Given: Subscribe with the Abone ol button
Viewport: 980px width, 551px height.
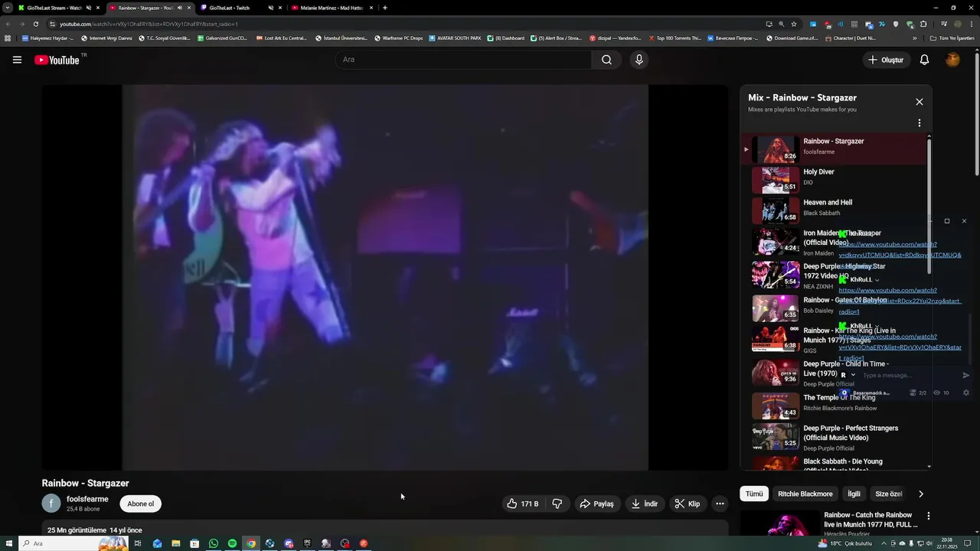Looking at the screenshot, I should click(141, 504).
